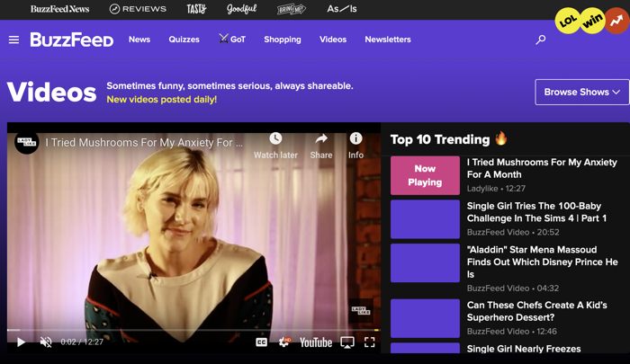Click the win badge
630x364 pixels.
coord(592,20)
